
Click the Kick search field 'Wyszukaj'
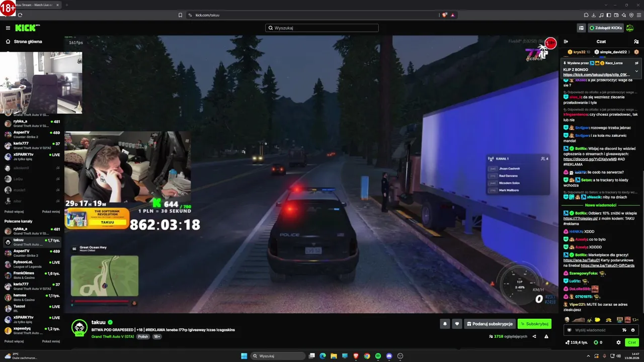coord(322,28)
